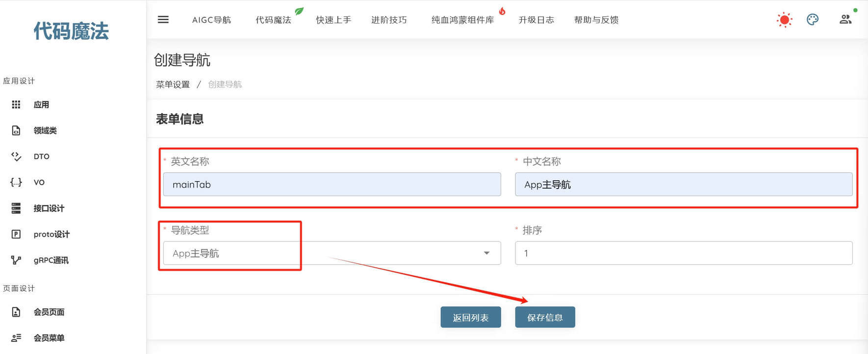The image size is (868, 354).
Task: Click the proto设计 P icon
Action: 16,234
